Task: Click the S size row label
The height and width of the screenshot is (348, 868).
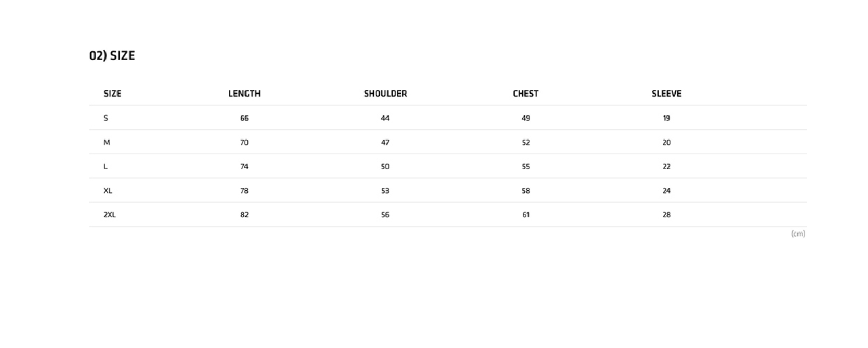Action: pos(105,118)
